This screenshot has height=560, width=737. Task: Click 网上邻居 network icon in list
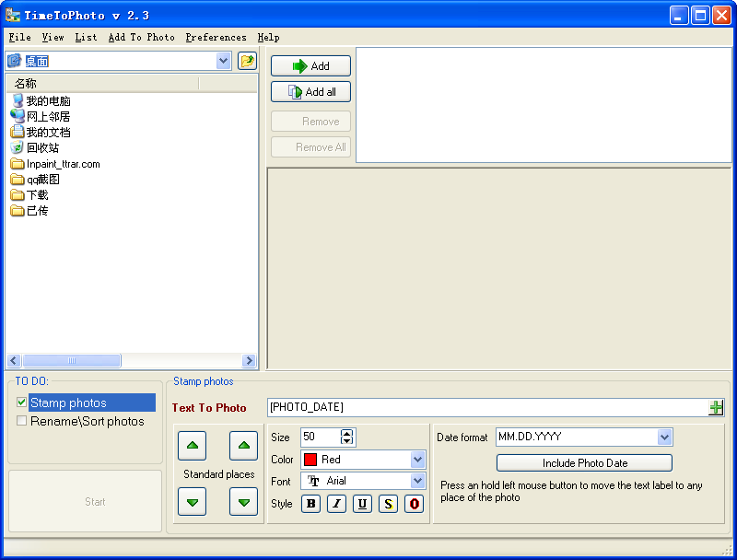[18, 116]
